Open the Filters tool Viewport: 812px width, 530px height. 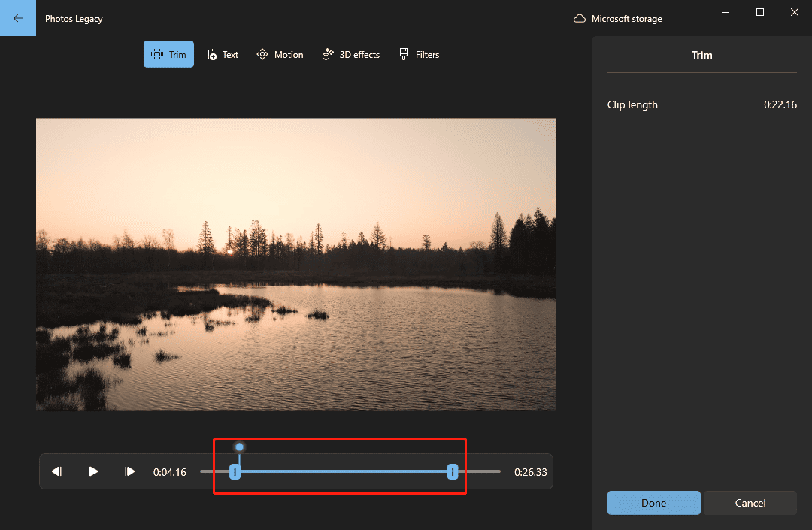[419, 54]
